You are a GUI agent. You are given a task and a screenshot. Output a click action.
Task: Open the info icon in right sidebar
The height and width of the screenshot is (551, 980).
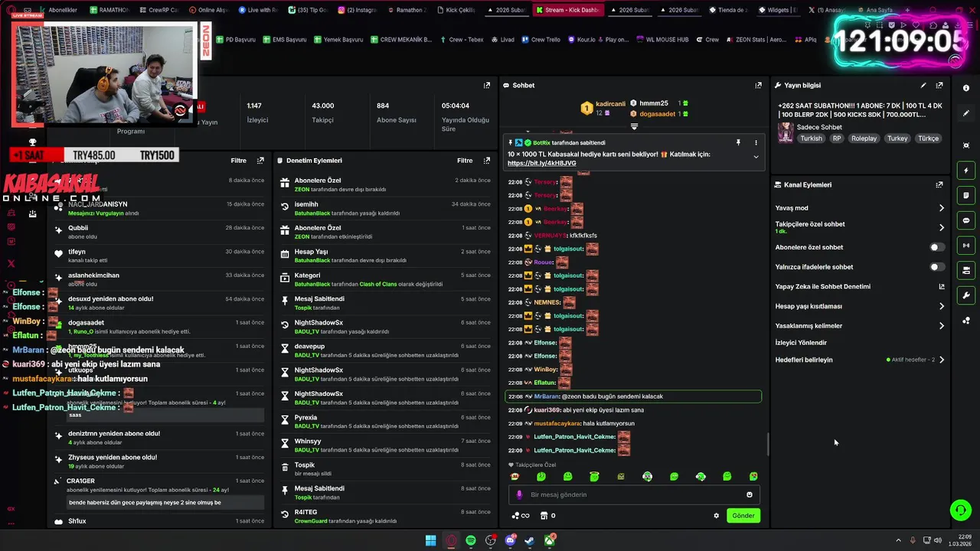(966, 88)
